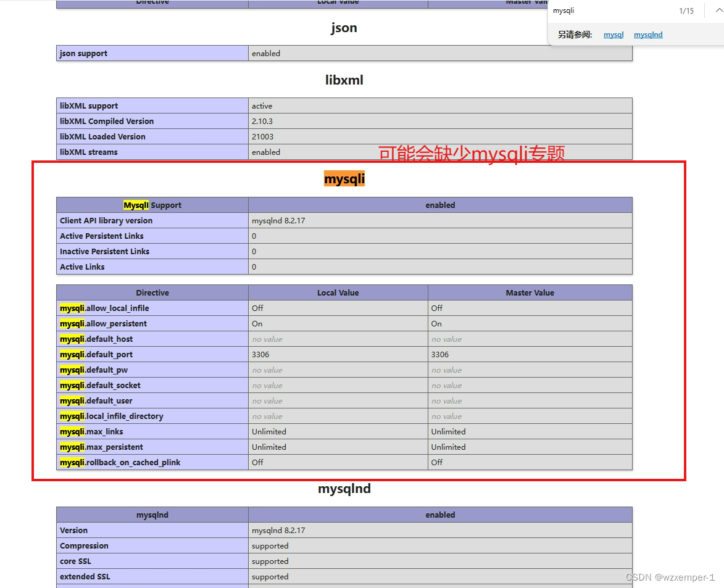Image resolution: width=724 pixels, height=588 pixels.
Task: Click the mysqli.rollback_on_cached_plink directive name
Action: pos(119,462)
